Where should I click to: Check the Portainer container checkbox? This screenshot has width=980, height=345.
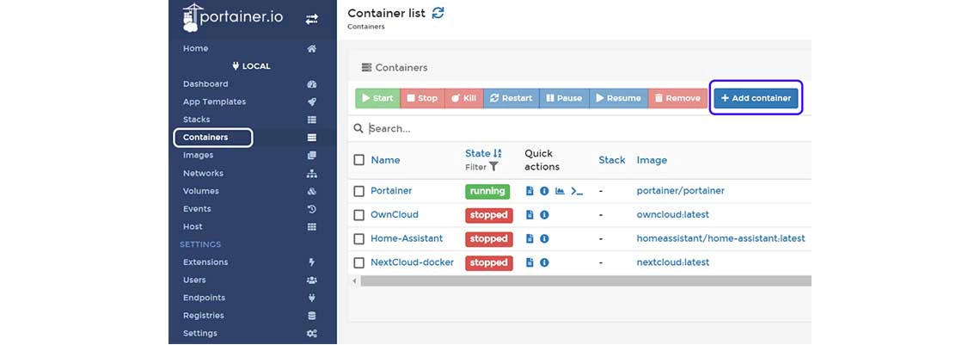click(358, 191)
